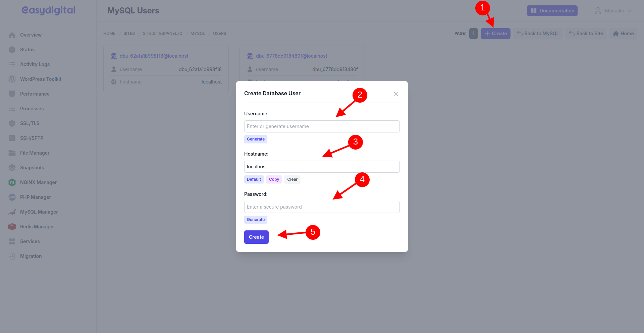Viewport: 644px width, 333px height.
Task: Click Back to Site
Action: tap(586, 33)
